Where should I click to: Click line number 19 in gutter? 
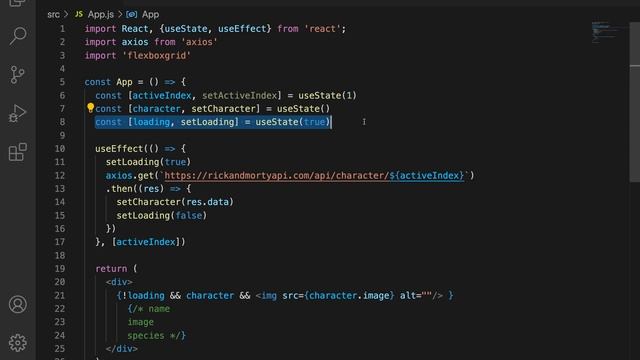coord(60,269)
